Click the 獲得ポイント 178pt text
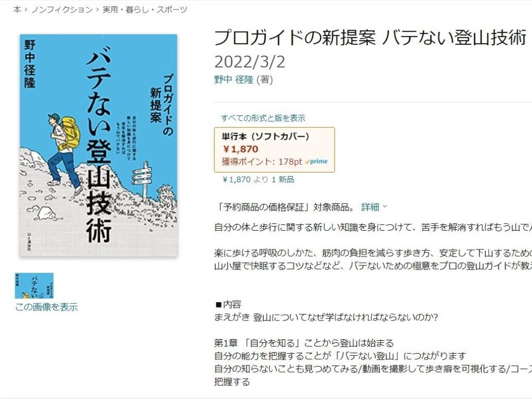Viewport: 532px width, 399px height. point(262,162)
